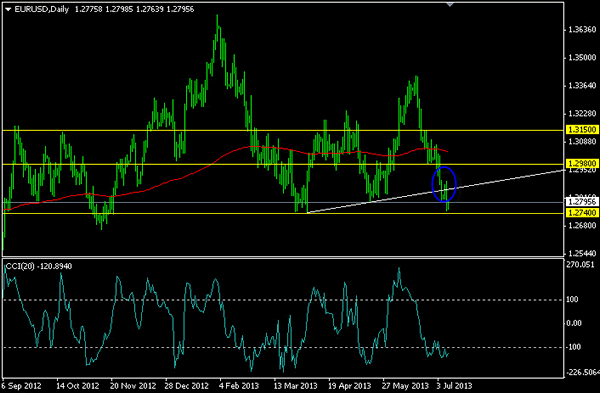Select the 13 Mar 2013 date label

[295, 386]
